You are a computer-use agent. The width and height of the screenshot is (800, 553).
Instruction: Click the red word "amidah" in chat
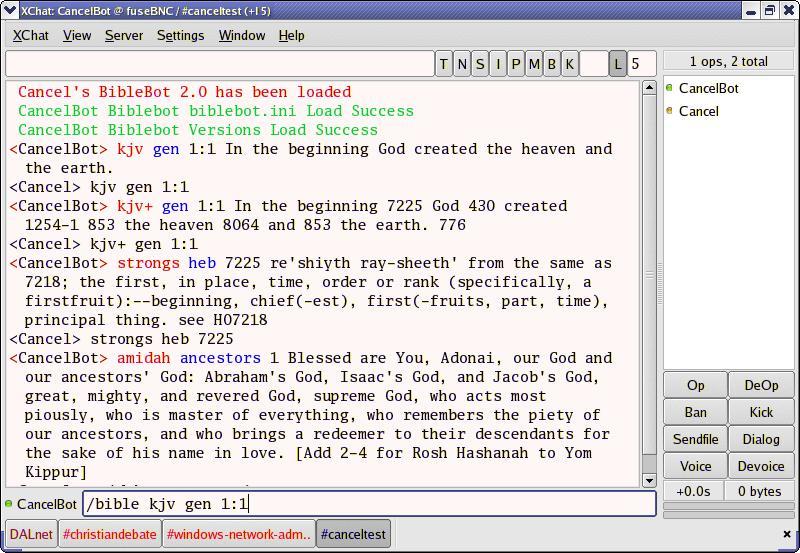coord(143,358)
